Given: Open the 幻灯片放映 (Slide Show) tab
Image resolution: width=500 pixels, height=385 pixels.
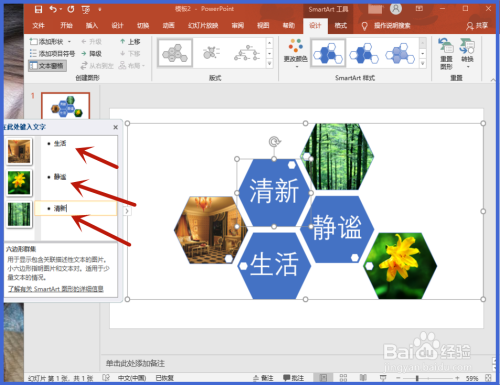Looking at the screenshot, I should click(203, 26).
